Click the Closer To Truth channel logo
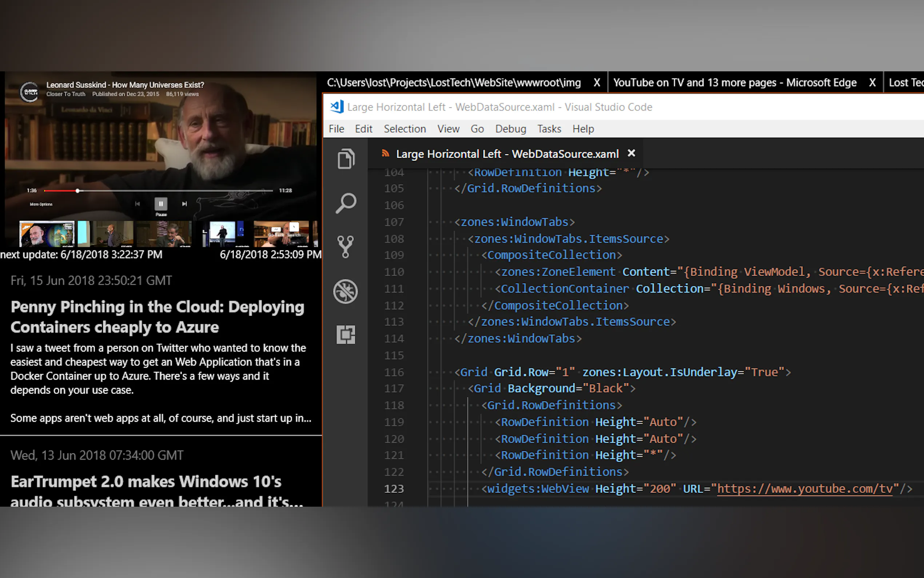This screenshot has height=578, width=924. click(x=30, y=92)
